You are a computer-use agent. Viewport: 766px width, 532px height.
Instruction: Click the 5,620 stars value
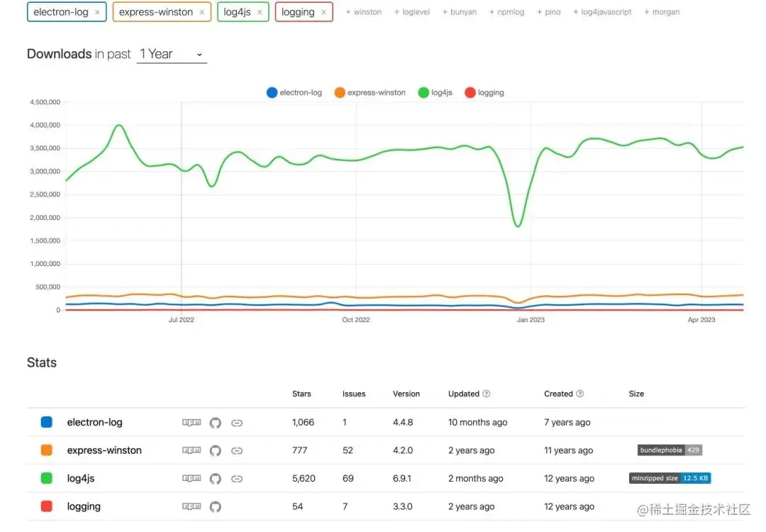coord(304,478)
